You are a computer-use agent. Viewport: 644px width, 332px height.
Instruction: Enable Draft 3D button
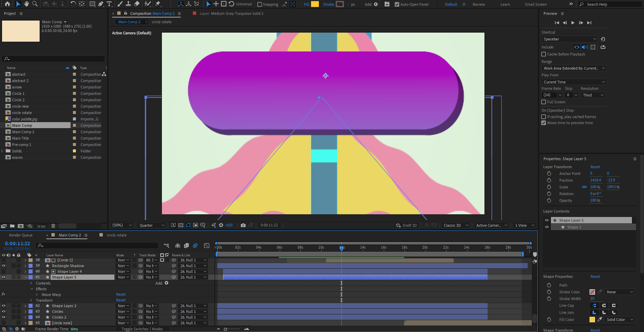click(x=406, y=225)
